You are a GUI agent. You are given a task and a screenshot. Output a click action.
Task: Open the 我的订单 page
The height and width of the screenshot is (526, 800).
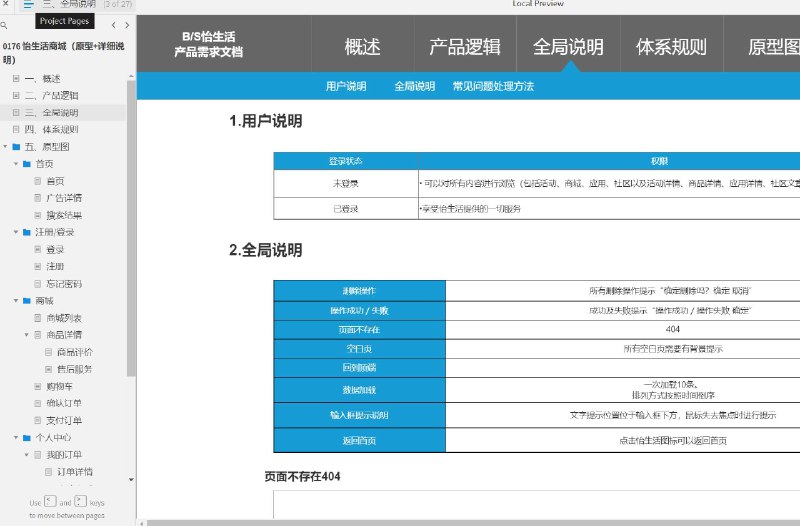tap(64, 455)
